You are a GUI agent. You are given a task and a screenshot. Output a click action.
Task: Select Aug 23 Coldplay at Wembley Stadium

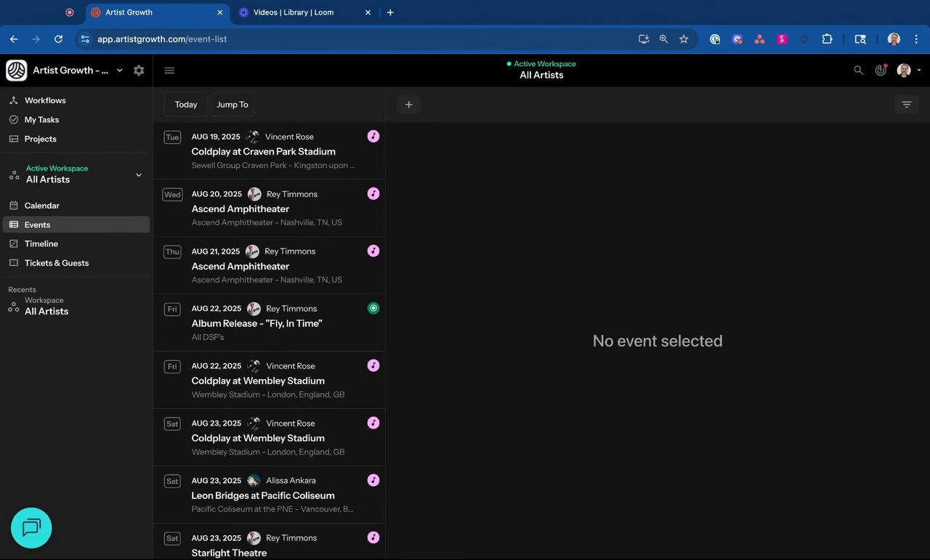pyautogui.click(x=269, y=438)
